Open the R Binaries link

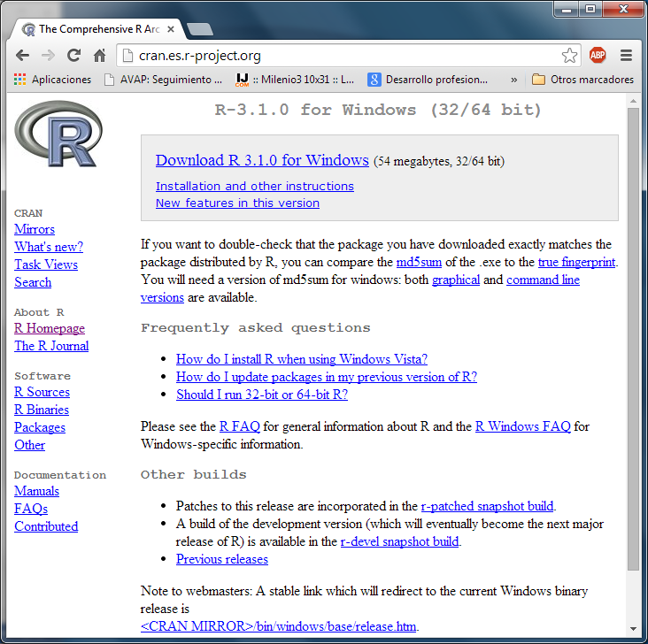point(42,410)
